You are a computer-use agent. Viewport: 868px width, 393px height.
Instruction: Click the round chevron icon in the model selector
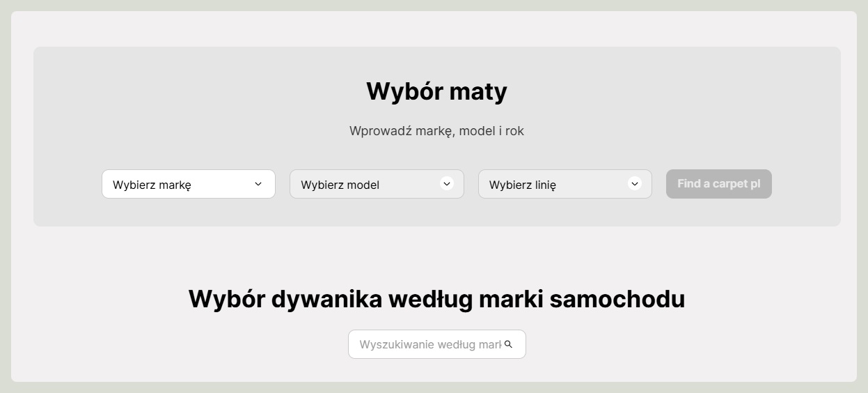click(x=447, y=184)
